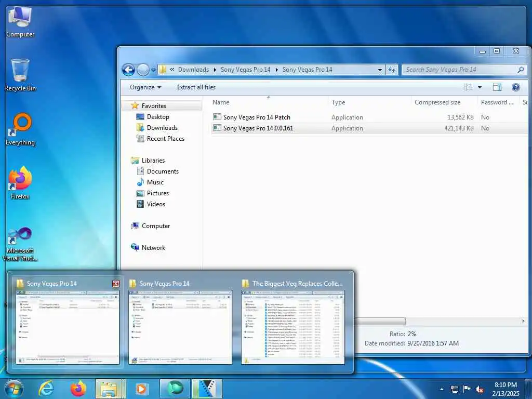This screenshot has width=532, height=399.
Task: Toggle the preview pane
Action: click(497, 87)
